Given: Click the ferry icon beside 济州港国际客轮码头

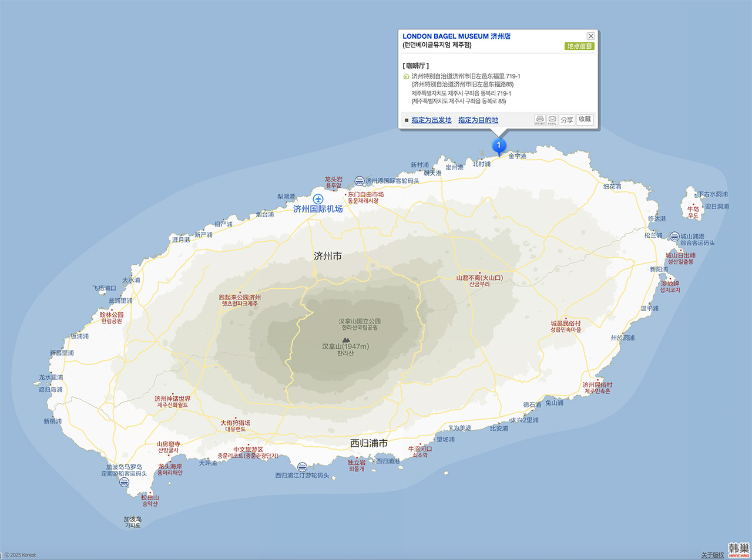Looking at the screenshot, I should (x=359, y=181).
